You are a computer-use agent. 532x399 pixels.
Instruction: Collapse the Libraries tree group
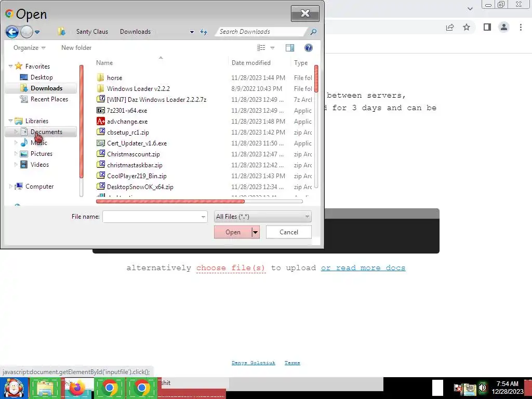(x=10, y=121)
